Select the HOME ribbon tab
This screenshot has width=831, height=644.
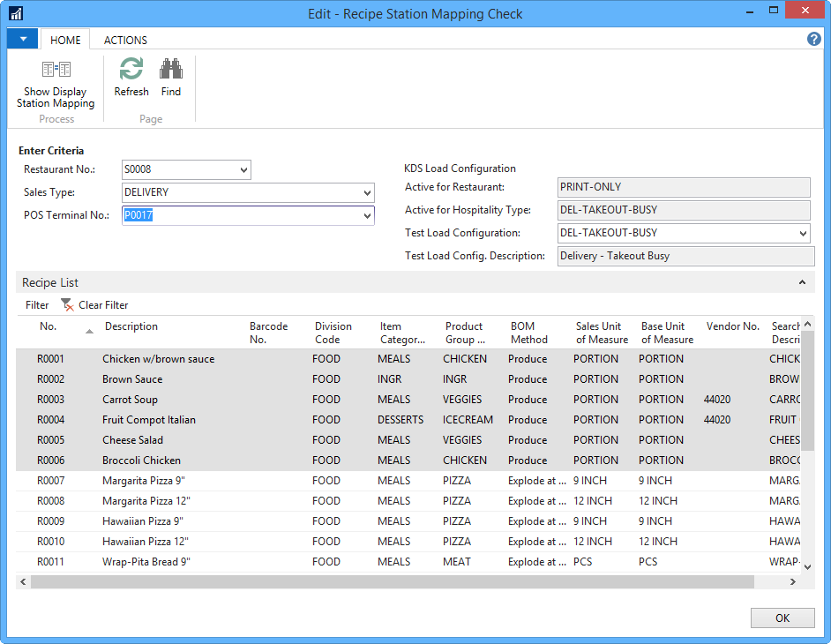tap(65, 41)
